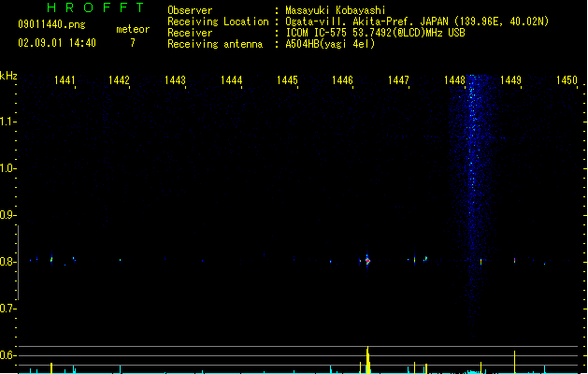588x374 pixels.
Task: Click the 1444 time axis label
Action: point(232,80)
